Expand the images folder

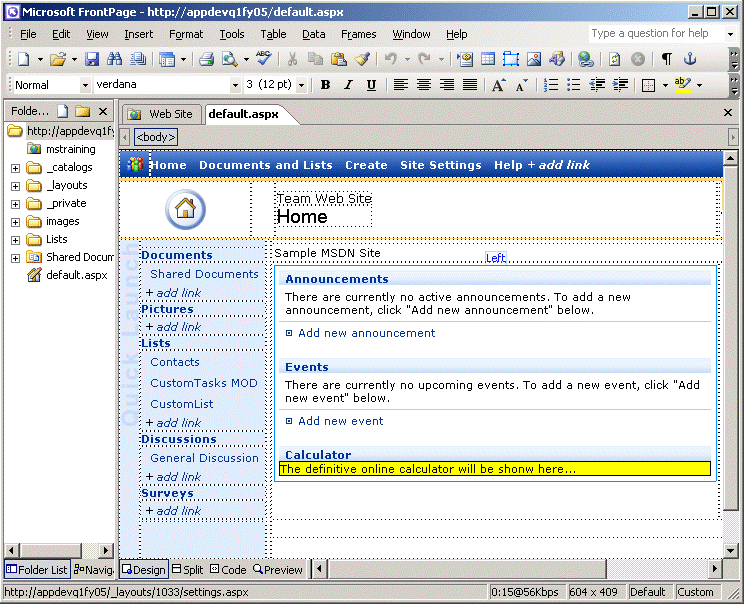coord(16,222)
